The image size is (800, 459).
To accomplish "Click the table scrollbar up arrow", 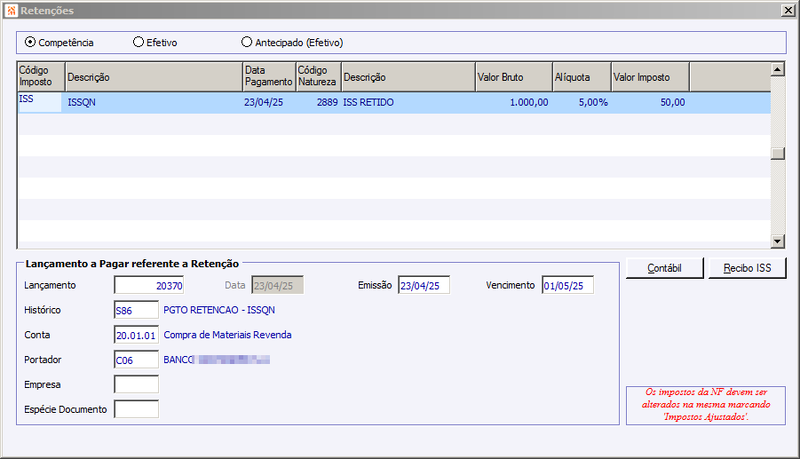I will coord(778,69).
